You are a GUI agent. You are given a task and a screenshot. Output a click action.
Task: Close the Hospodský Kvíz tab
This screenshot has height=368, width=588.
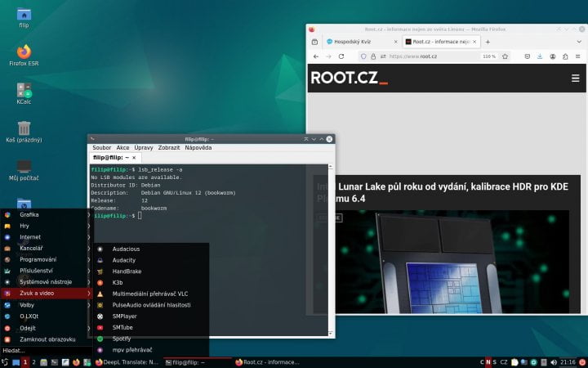(x=395, y=42)
